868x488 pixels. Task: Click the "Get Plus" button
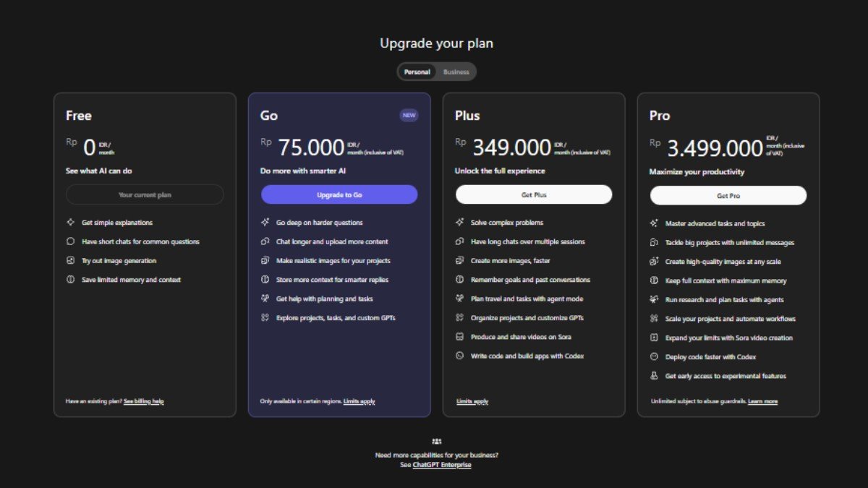[534, 194]
